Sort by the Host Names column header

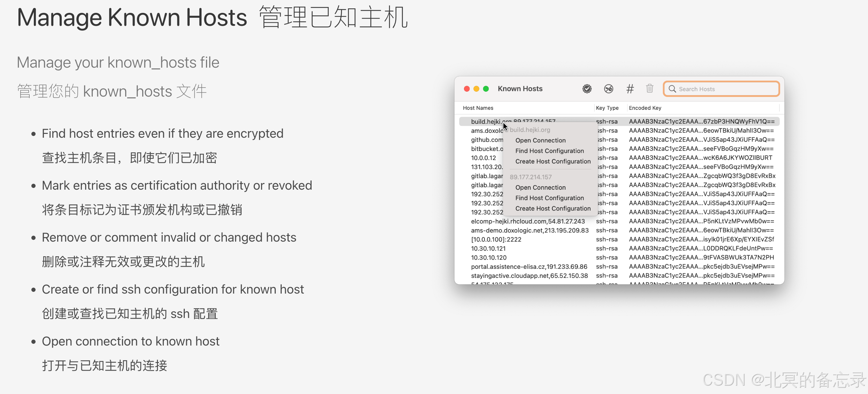(478, 108)
